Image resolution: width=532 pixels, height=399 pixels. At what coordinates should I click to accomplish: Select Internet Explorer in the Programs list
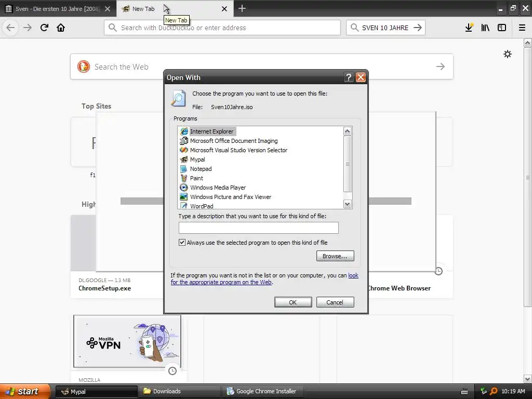coord(211,131)
